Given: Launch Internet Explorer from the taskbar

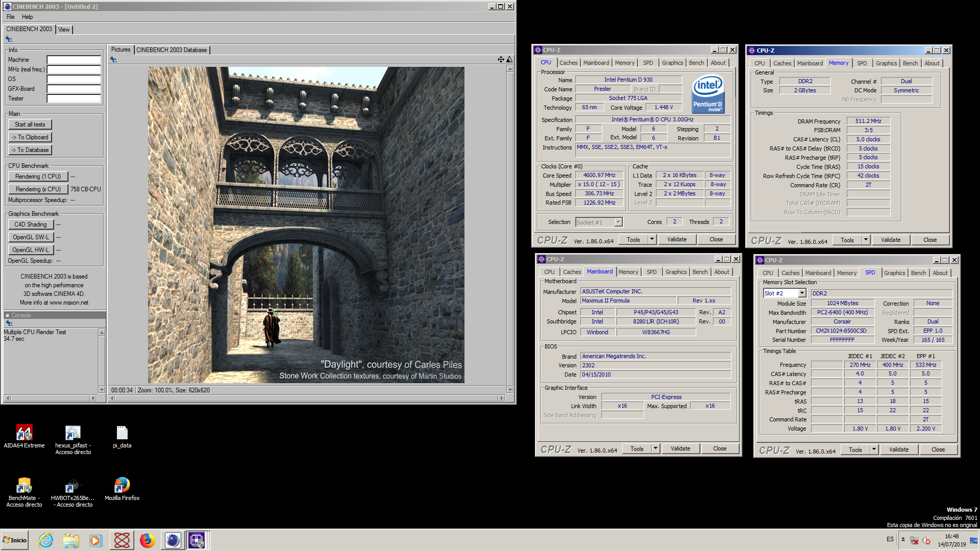Looking at the screenshot, I should 46,540.
